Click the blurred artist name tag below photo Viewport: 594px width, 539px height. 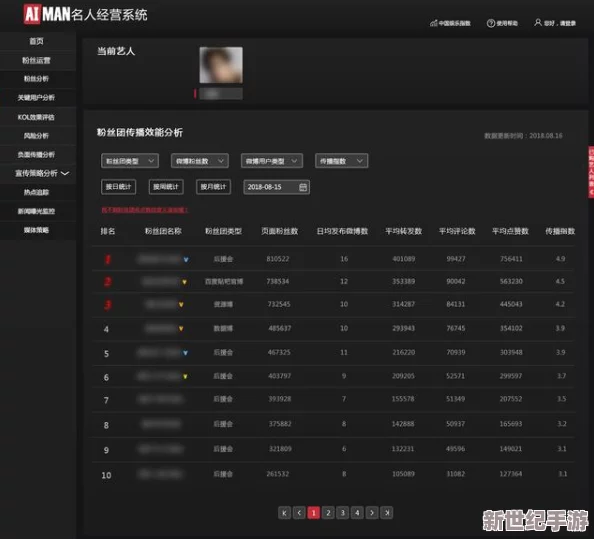click(221, 94)
